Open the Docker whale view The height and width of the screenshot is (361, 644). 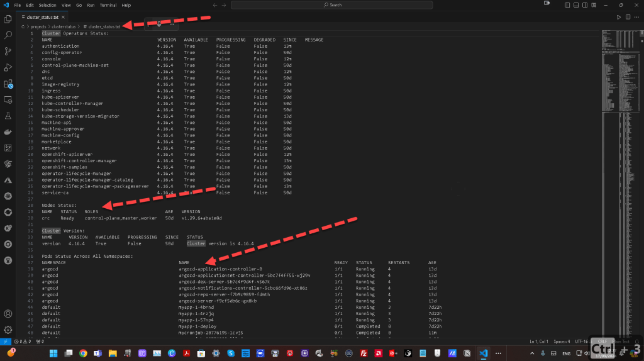tap(8, 132)
